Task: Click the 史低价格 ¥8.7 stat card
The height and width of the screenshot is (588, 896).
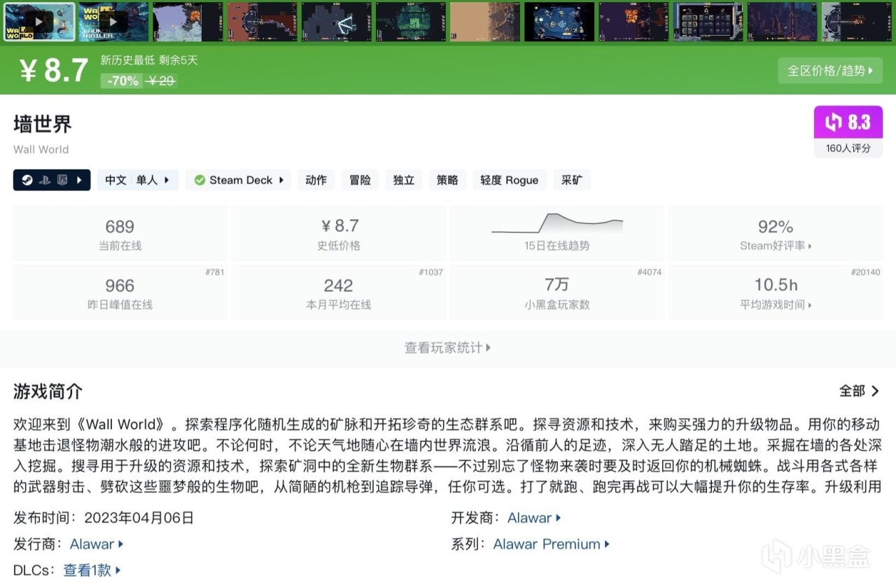Action: tap(338, 234)
